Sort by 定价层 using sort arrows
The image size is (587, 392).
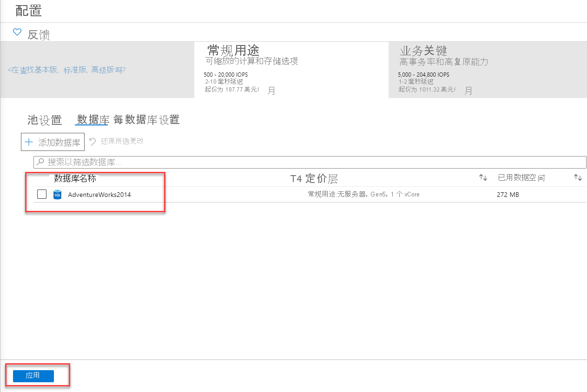(x=483, y=178)
